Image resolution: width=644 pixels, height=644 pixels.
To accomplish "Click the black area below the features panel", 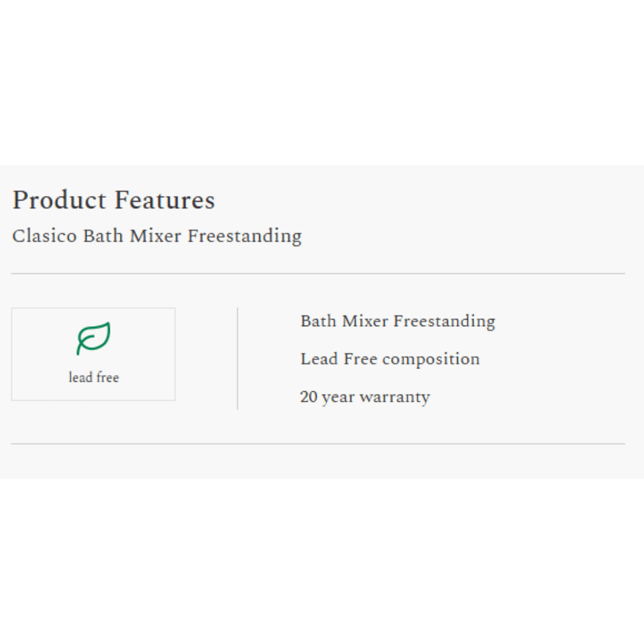I will click(322, 561).
